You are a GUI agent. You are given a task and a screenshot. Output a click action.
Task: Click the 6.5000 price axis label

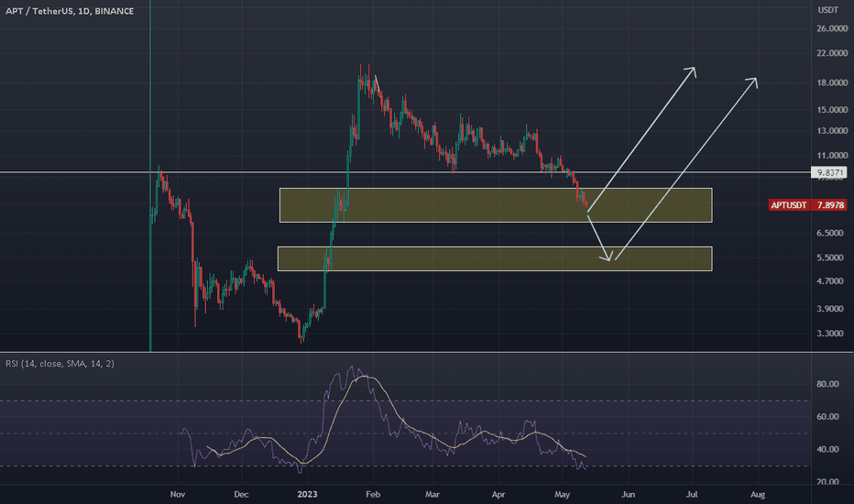(830, 233)
